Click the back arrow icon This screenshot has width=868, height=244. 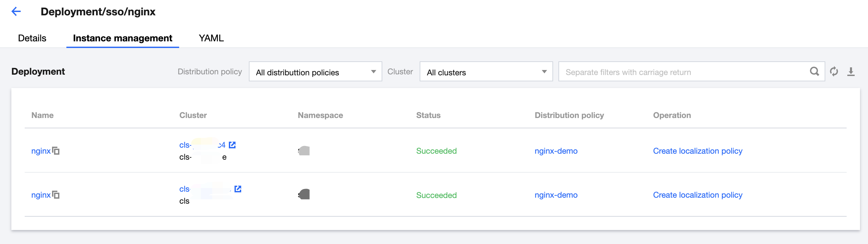(x=16, y=12)
